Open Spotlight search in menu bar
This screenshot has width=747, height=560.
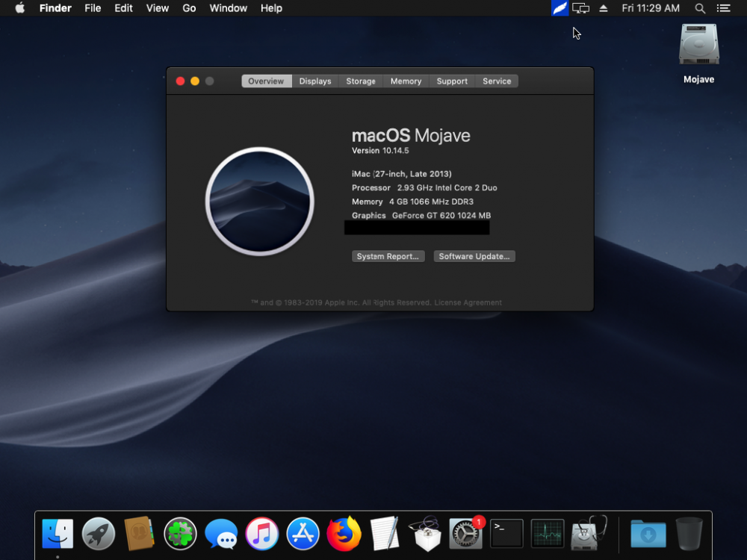[700, 8]
